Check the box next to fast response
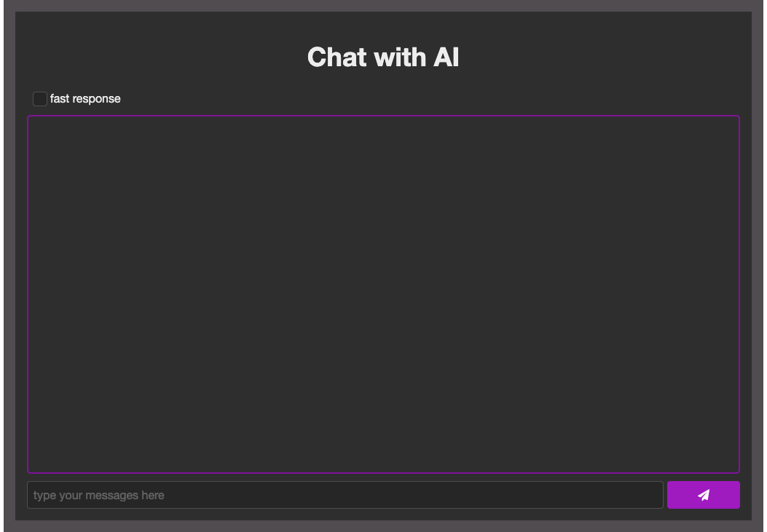This screenshot has height=532, width=767. coord(39,98)
